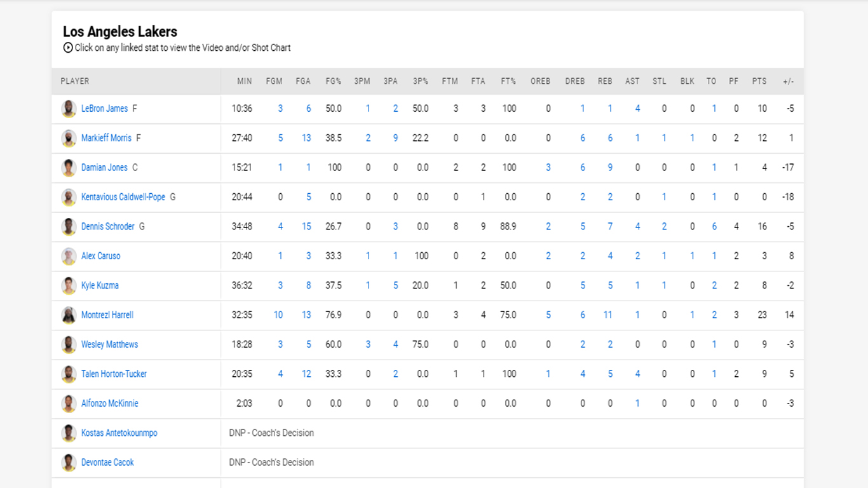This screenshot has width=868, height=488.
Task: Click Kentavious Caldwell-Pope's FGA value 5
Action: 309,197
